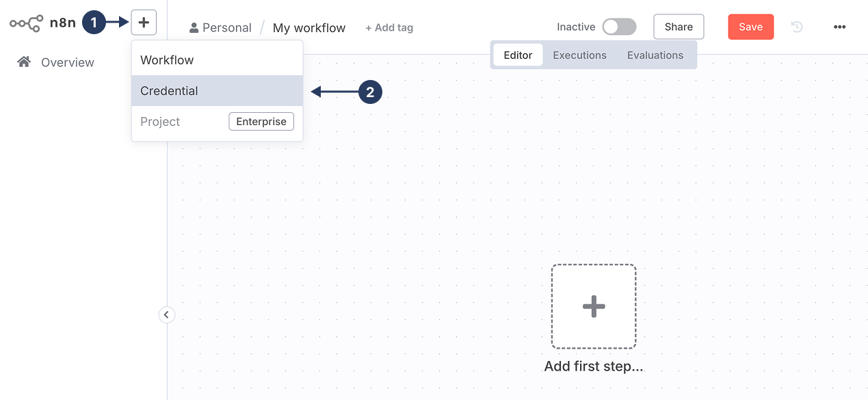Click the n8n logo icon

(x=26, y=23)
